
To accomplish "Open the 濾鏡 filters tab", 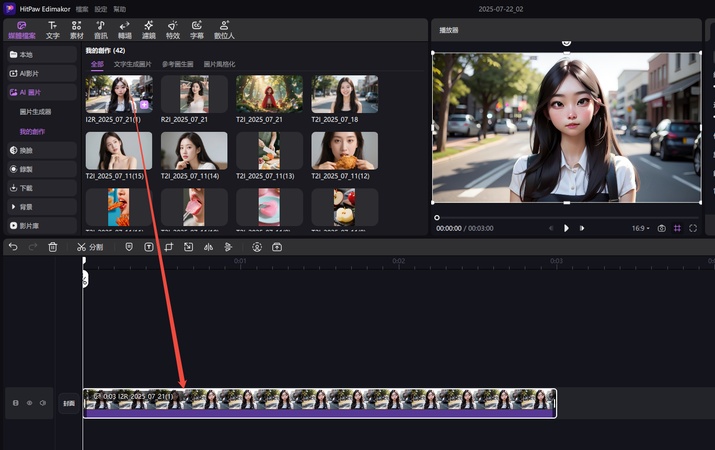I will point(149,30).
